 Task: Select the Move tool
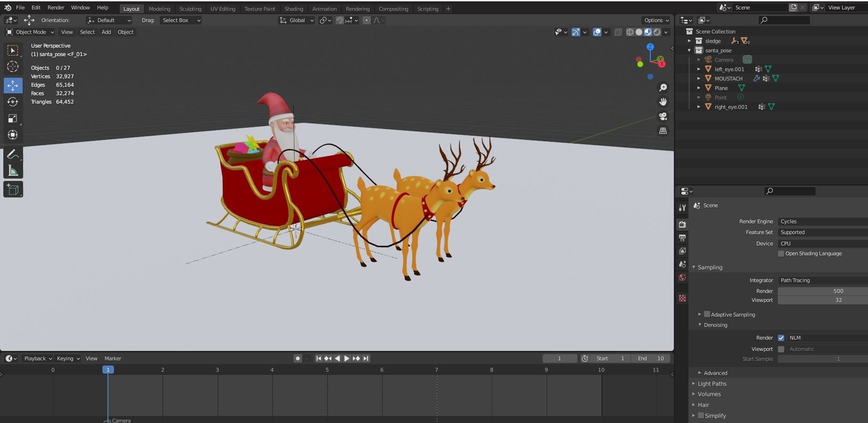tap(13, 85)
